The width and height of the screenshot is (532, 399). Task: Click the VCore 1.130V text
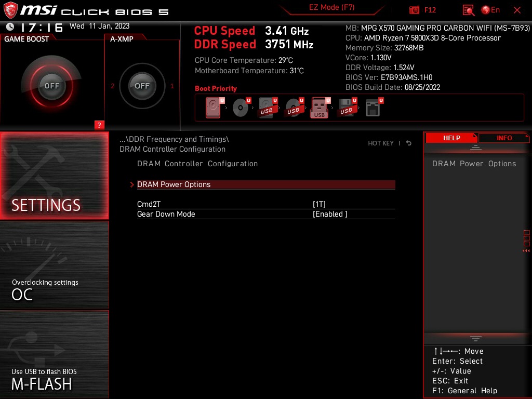pos(368,58)
